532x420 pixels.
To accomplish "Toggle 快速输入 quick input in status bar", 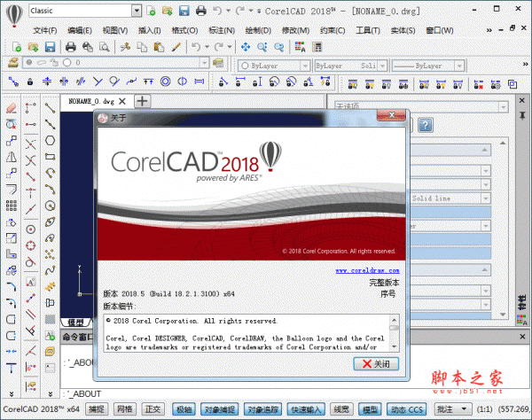I will click(306, 409).
